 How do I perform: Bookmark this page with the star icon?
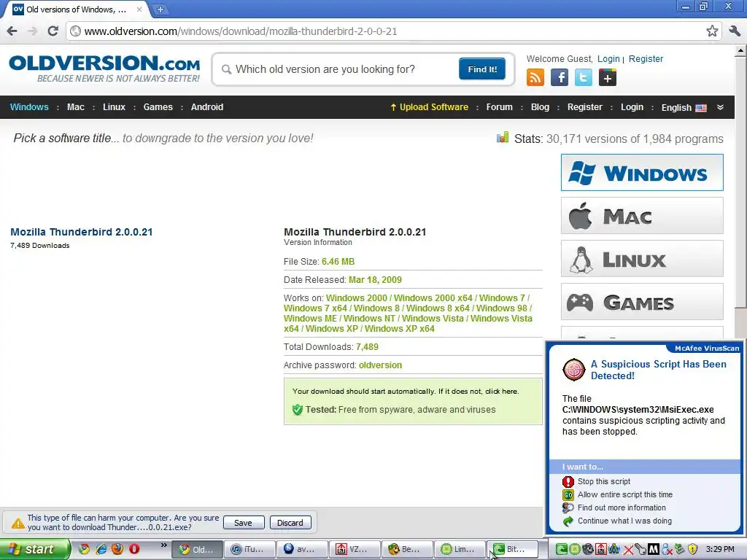coord(712,31)
